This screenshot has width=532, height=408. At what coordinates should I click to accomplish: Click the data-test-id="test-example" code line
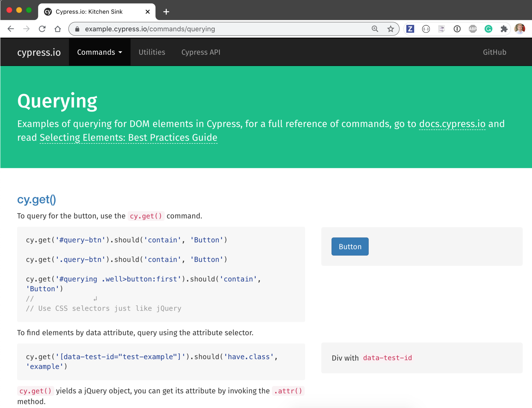[152, 361]
